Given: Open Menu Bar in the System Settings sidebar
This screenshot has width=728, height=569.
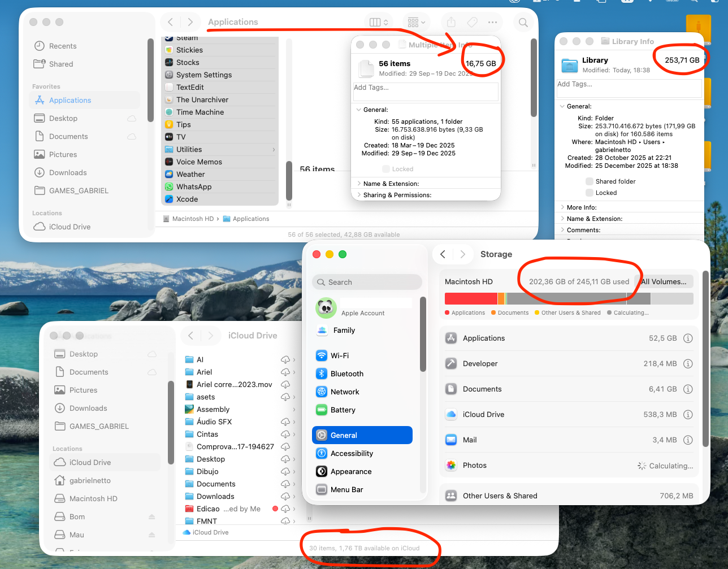Looking at the screenshot, I should (362, 489).
